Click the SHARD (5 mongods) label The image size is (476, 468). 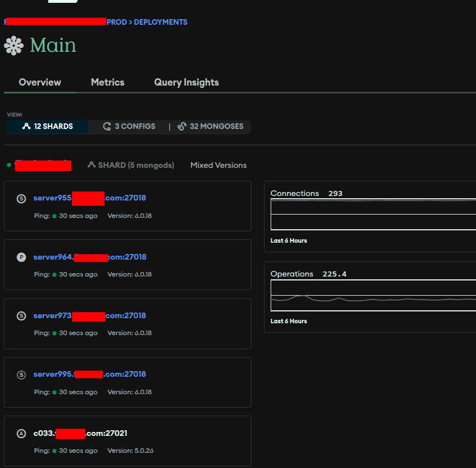click(136, 165)
